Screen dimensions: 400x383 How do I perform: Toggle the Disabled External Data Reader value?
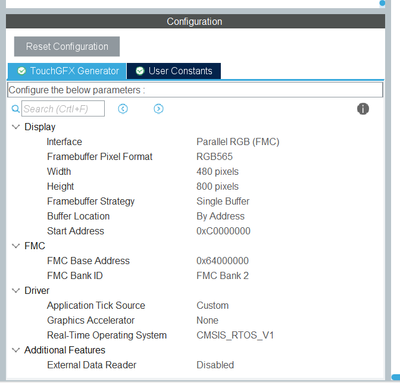pos(215,365)
